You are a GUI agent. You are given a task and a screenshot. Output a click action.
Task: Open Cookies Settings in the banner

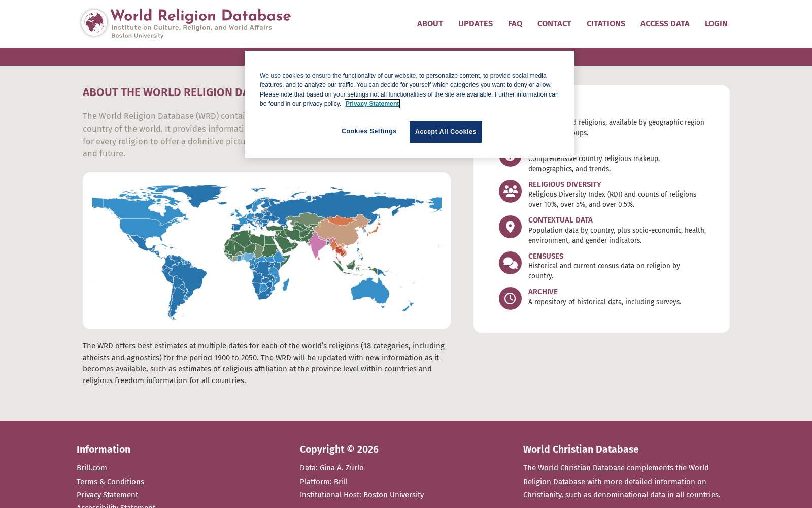tap(369, 131)
